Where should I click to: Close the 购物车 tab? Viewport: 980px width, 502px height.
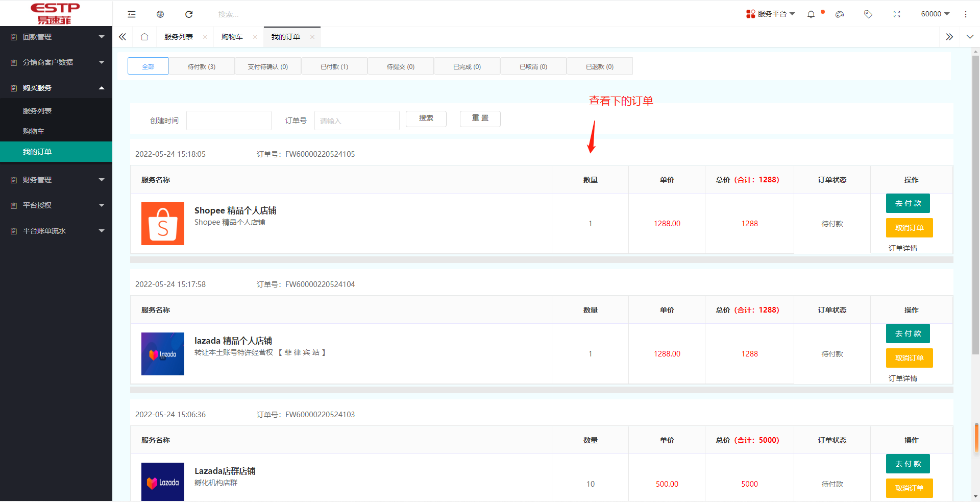255,37
